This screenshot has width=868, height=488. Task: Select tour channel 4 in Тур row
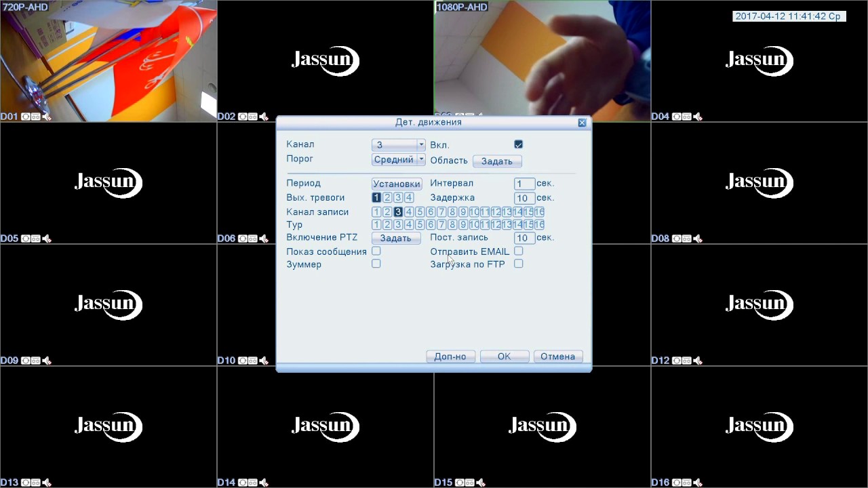(x=409, y=224)
